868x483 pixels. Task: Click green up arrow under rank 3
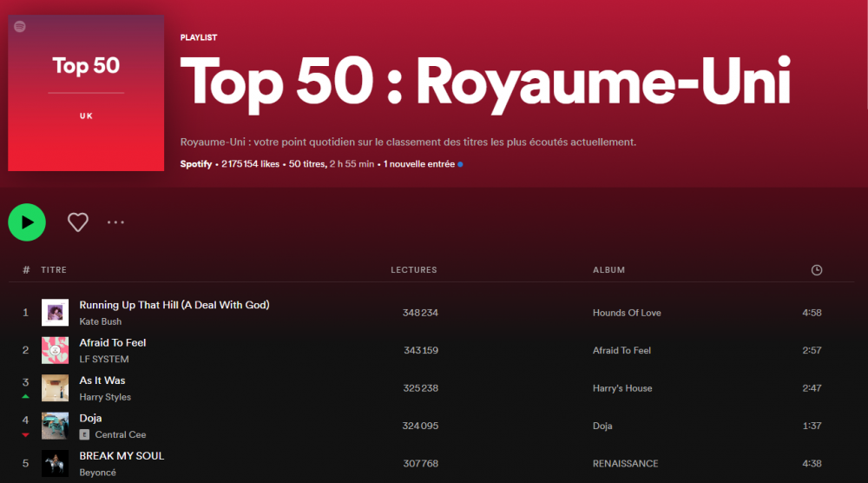pos(25,397)
